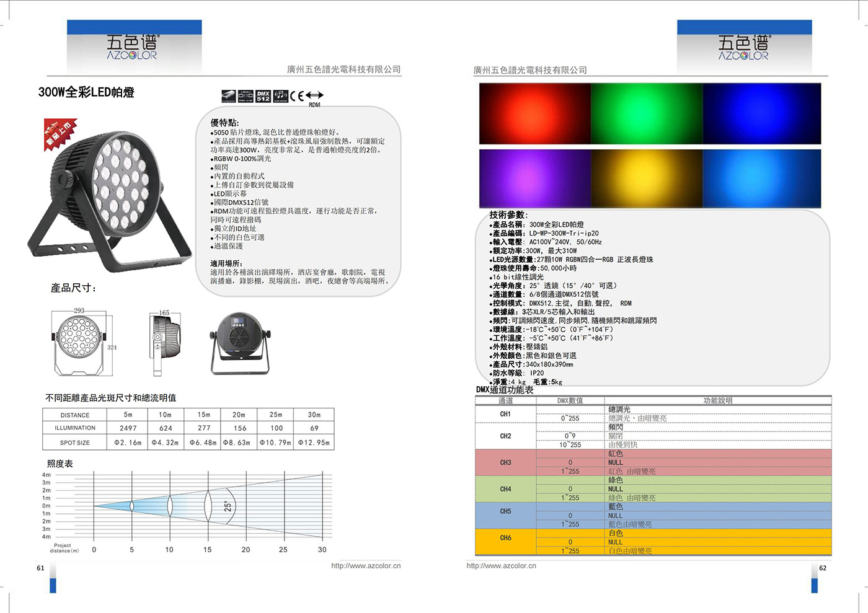The height and width of the screenshot is (613, 868).
Task: Click the CE certification mark
Action: tap(297, 96)
